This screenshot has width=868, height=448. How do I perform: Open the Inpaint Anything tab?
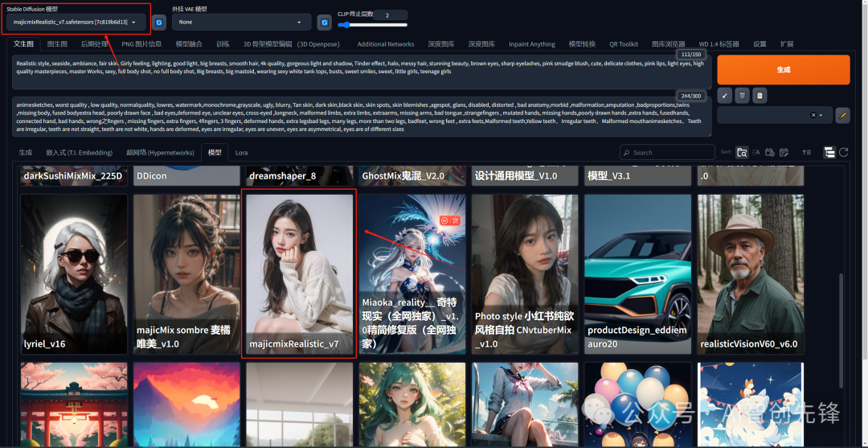coord(531,43)
